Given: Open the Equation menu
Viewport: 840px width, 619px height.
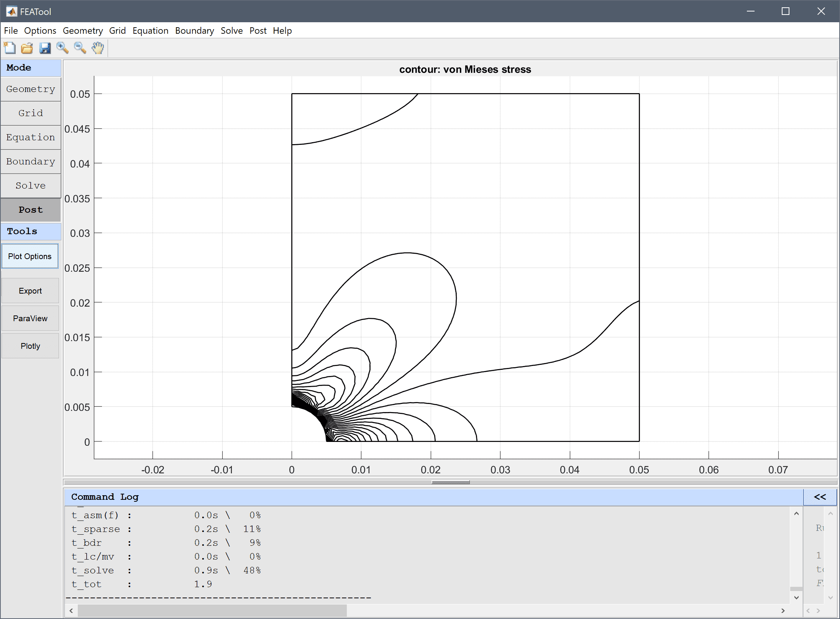Looking at the screenshot, I should click(151, 31).
